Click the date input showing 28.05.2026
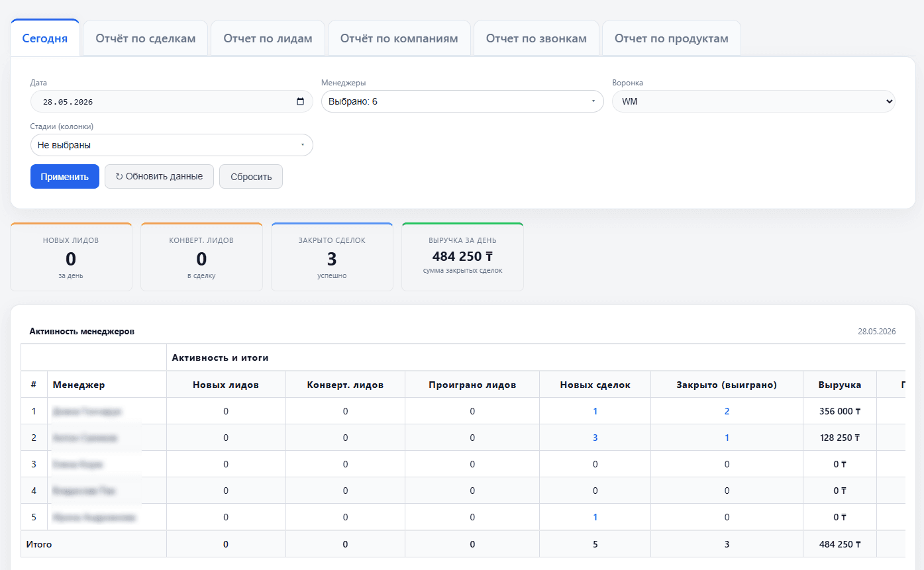Viewport: 924px width, 570px height. (172, 102)
